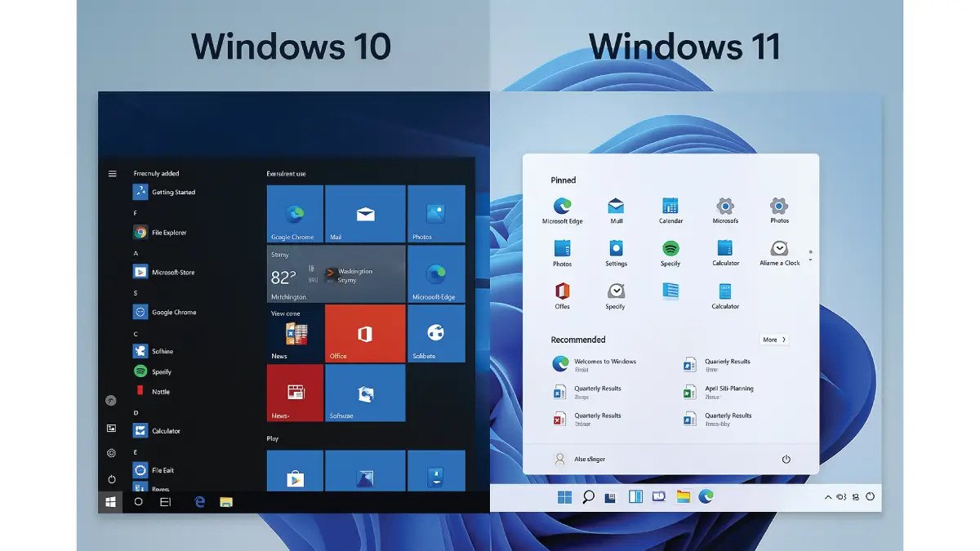The height and width of the screenshot is (551, 980).
Task: Jump to letter S header in app list
Action: pyautogui.click(x=136, y=293)
